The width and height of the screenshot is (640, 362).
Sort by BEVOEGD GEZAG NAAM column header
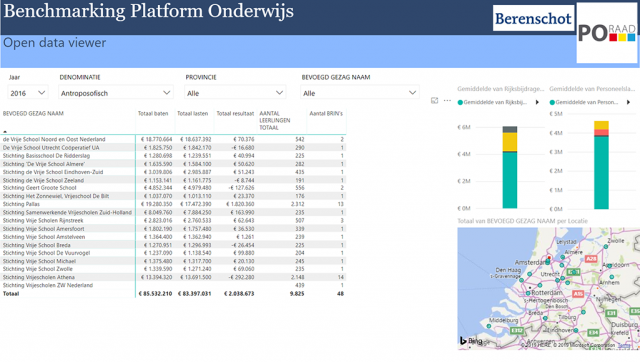[33, 113]
